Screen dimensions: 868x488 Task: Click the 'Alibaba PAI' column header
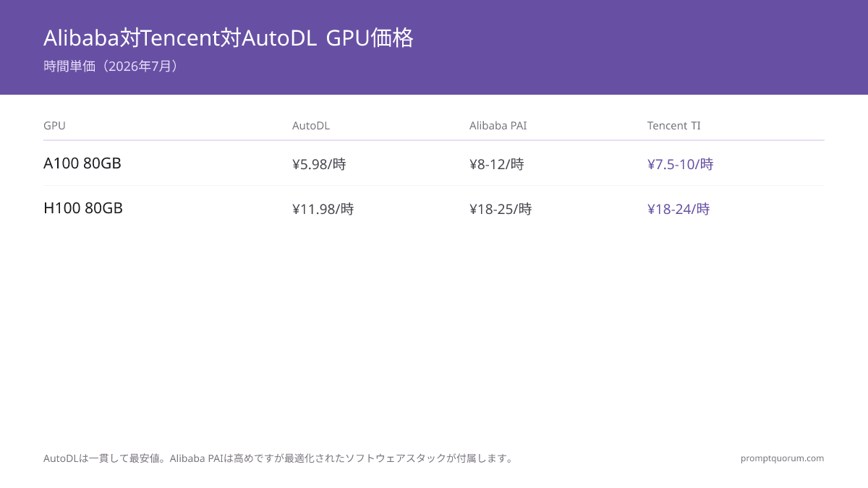pyautogui.click(x=498, y=126)
